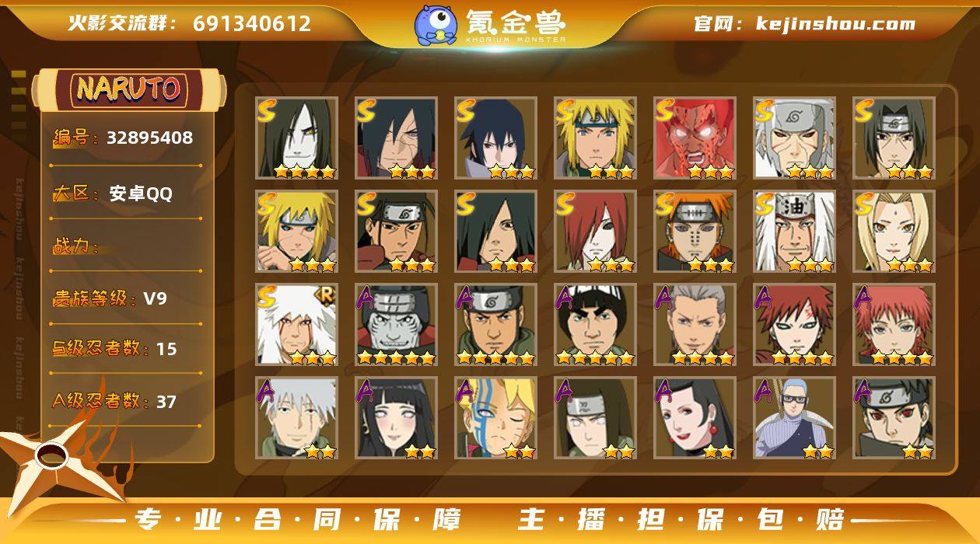980x544 pixels.
Task: Select the red-haired Gaara A-rank portrait
Action: [x=794, y=325]
